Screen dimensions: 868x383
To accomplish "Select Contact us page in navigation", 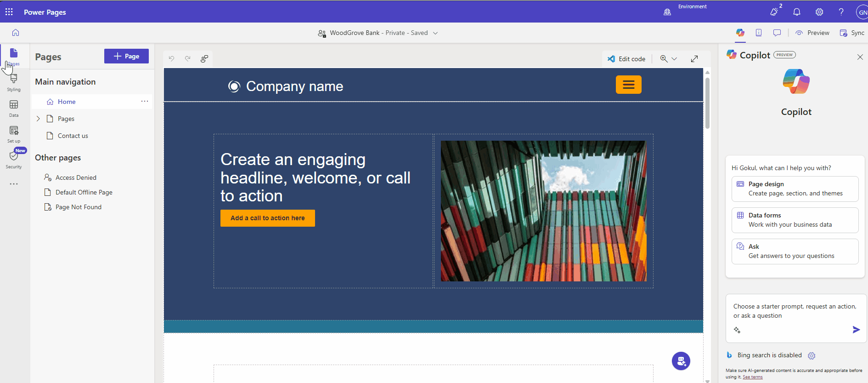I will point(73,136).
